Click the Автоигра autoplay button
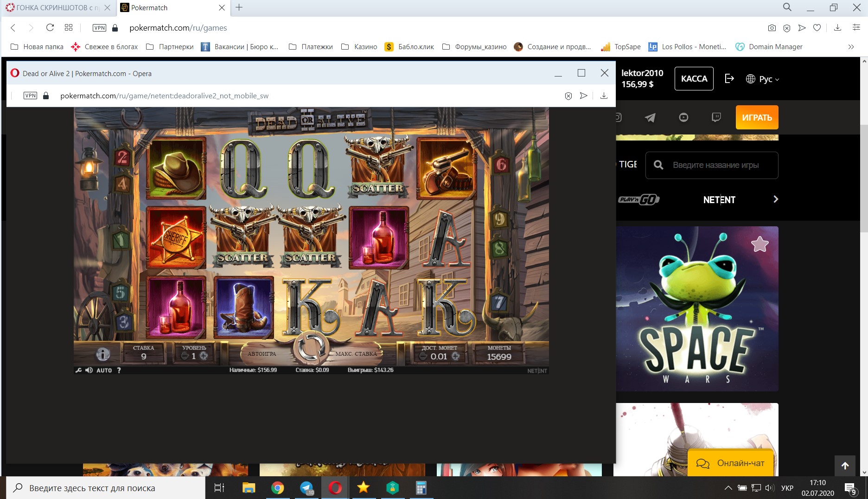The height and width of the screenshot is (499, 868). coord(262,354)
